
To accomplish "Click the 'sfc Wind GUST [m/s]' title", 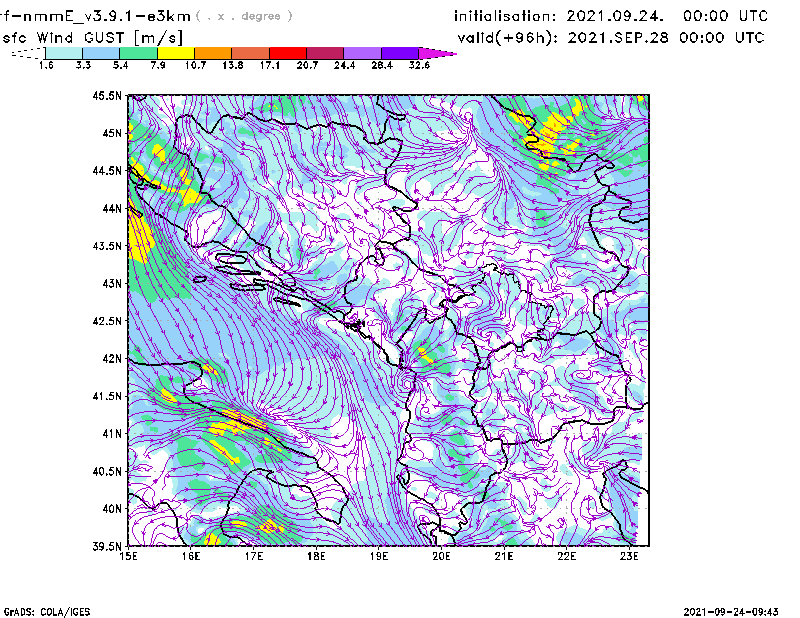I will click(x=92, y=38).
